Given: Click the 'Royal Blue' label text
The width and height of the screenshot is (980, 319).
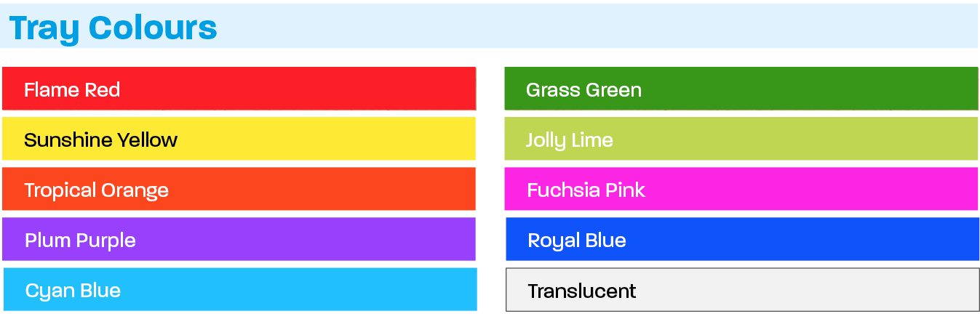Looking at the screenshot, I should (x=576, y=241).
